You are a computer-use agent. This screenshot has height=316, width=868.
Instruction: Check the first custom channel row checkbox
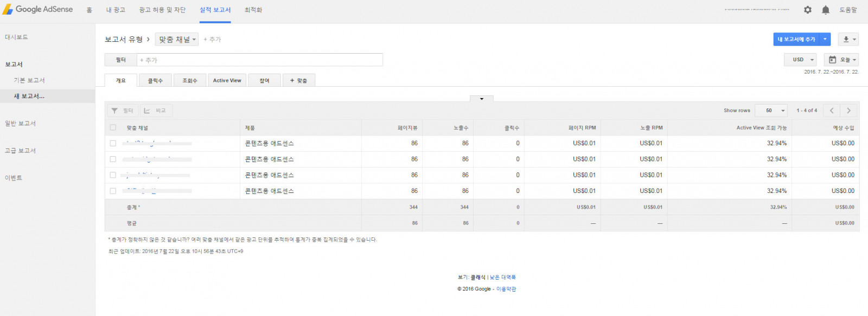click(113, 143)
